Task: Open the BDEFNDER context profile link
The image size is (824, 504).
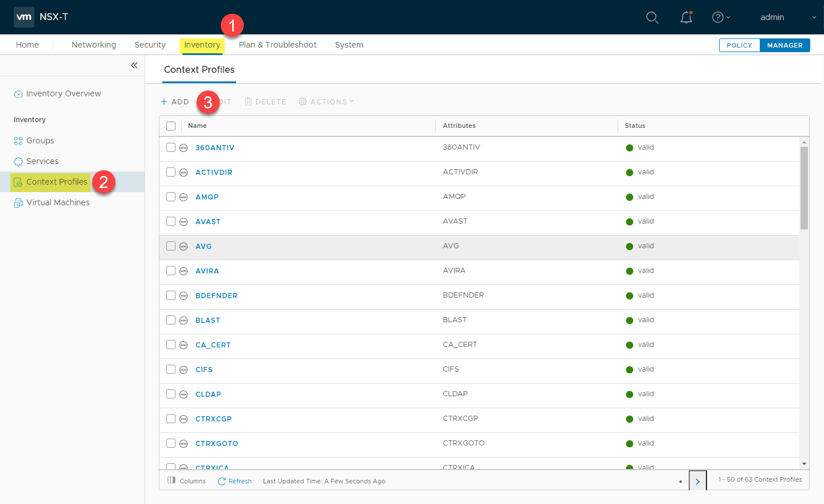Action: click(216, 296)
